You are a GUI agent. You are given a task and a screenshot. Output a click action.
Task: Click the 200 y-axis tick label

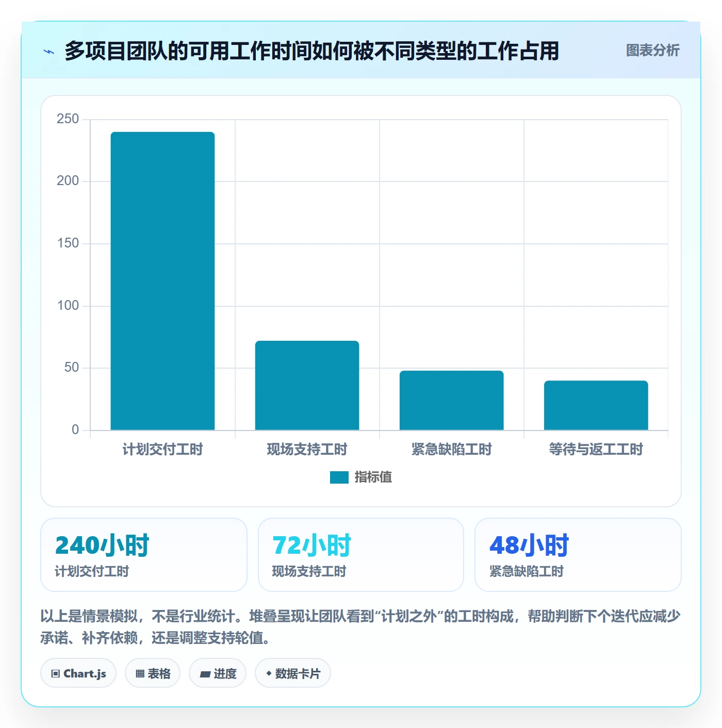68,181
